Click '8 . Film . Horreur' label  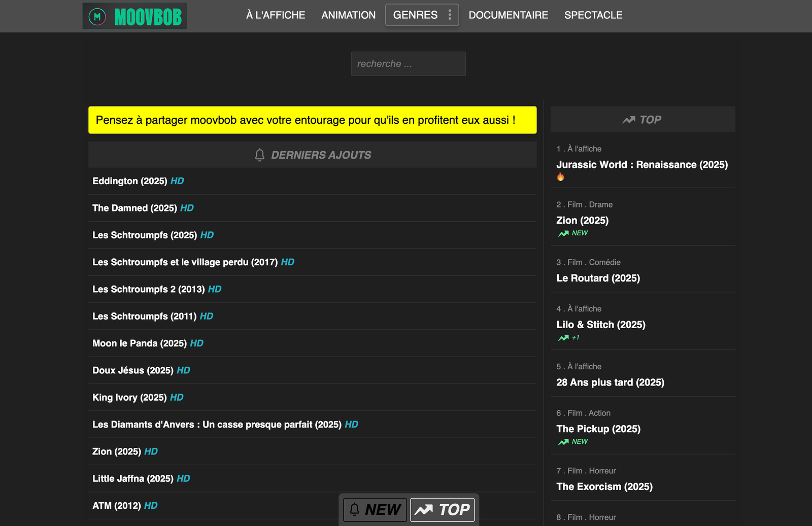click(x=586, y=517)
